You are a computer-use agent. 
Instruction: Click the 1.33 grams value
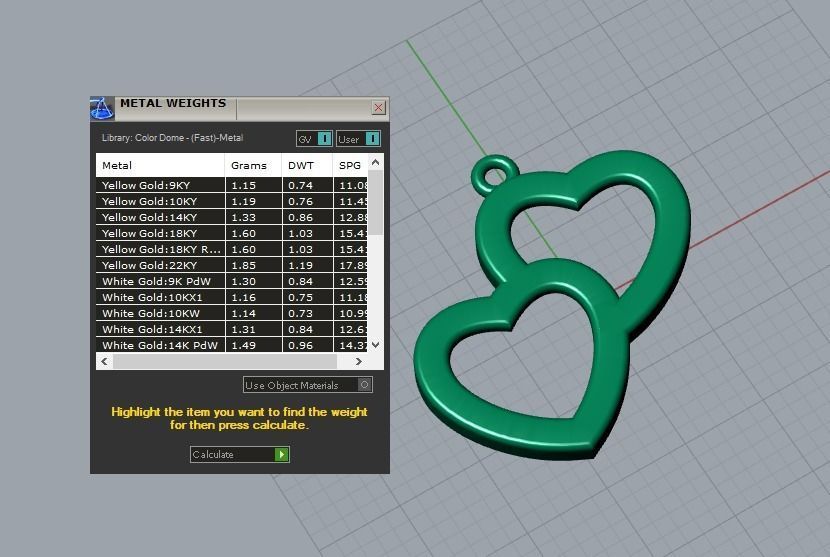click(243, 217)
